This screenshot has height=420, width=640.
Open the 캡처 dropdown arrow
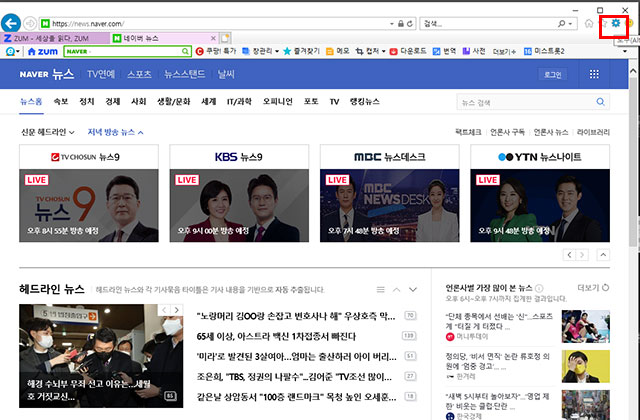coord(383,51)
